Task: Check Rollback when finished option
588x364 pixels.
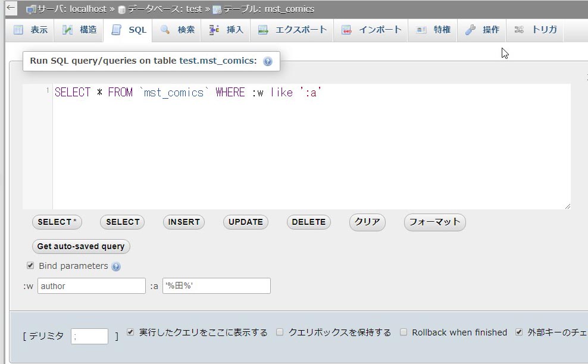Action: pos(404,332)
